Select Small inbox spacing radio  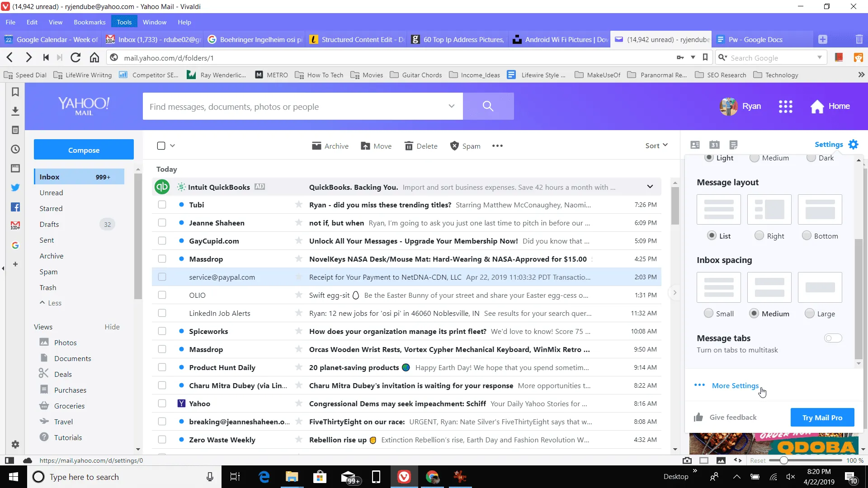click(x=708, y=313)
